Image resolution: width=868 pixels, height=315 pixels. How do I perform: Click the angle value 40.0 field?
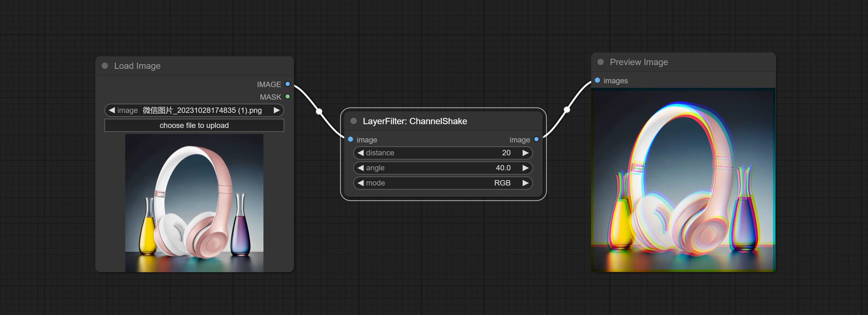(443, 168)
